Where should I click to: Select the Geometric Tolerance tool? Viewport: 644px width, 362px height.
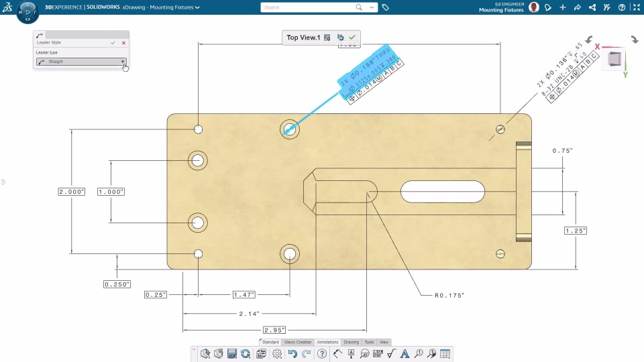tap(378, 354)
